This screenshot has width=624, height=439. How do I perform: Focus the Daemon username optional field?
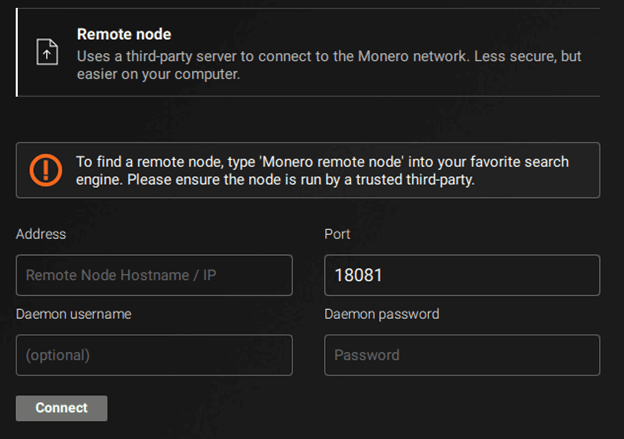[154, 355]
